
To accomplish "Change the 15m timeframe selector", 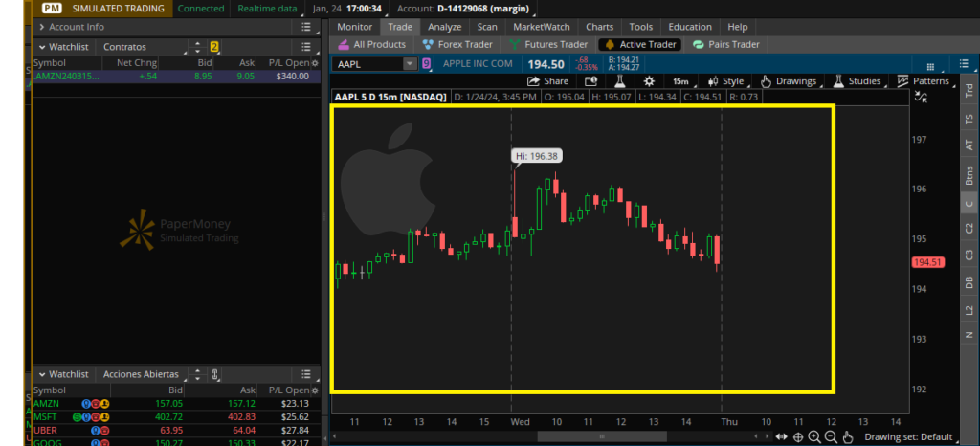I will point(680,81).
